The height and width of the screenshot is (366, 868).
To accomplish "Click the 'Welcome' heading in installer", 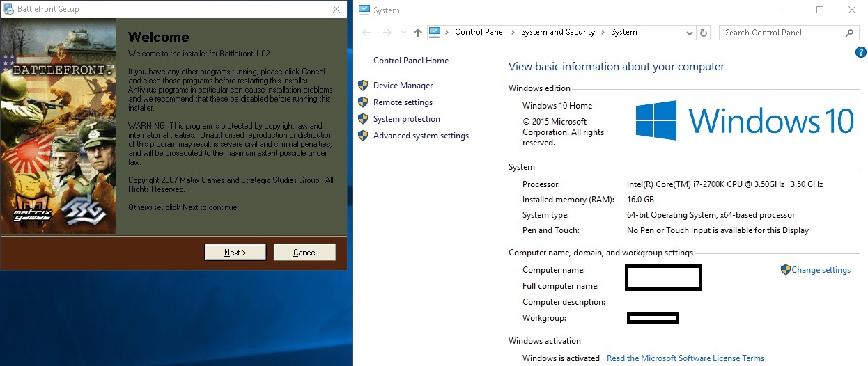I will (x=159, y=38).
